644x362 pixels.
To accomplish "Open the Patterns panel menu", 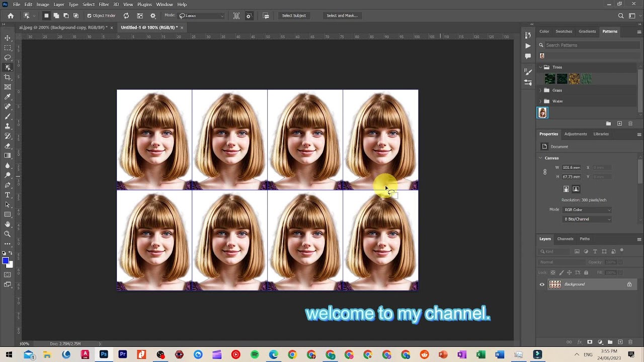I will [x=639, y=31].
